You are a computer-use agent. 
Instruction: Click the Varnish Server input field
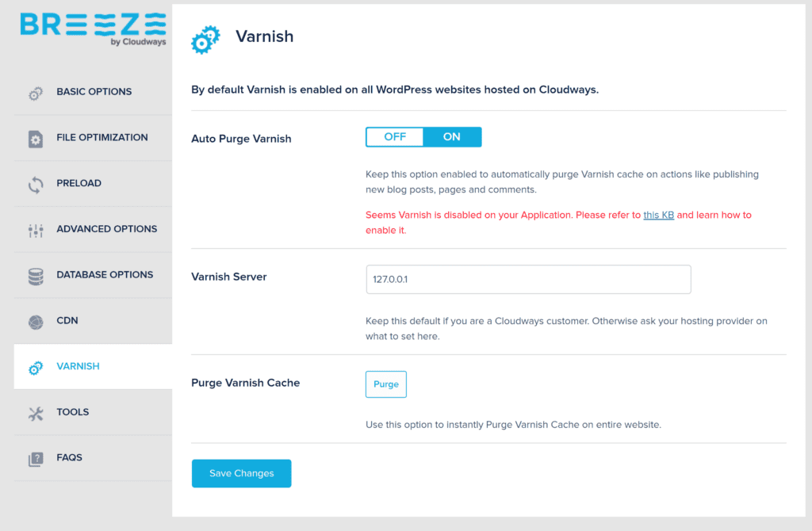click(x=528, y=280)
